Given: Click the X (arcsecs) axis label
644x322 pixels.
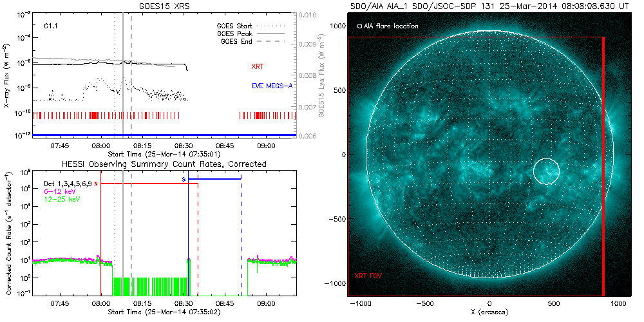Looking at the screenshot, I should point(489,312).
